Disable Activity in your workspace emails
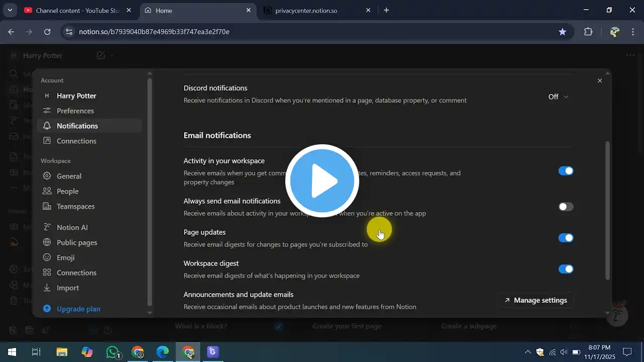The width and height of the screenshot is (644, 362). tap(566, 171)
